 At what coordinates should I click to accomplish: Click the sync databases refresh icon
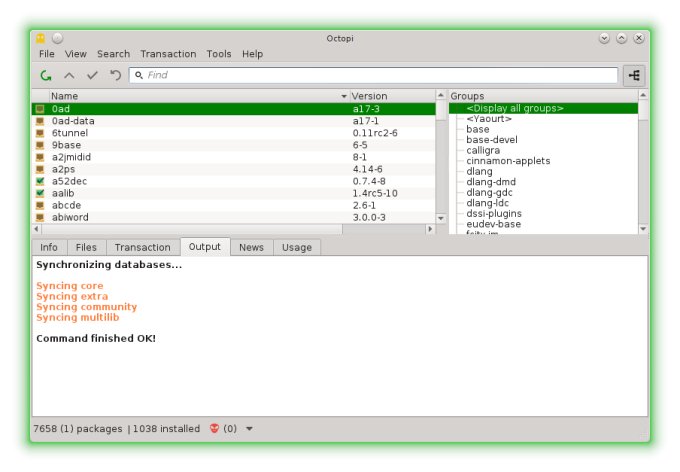(46, 75)
